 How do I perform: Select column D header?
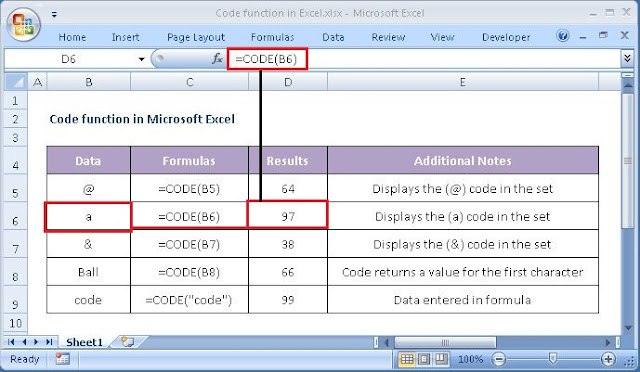(288, 82)
